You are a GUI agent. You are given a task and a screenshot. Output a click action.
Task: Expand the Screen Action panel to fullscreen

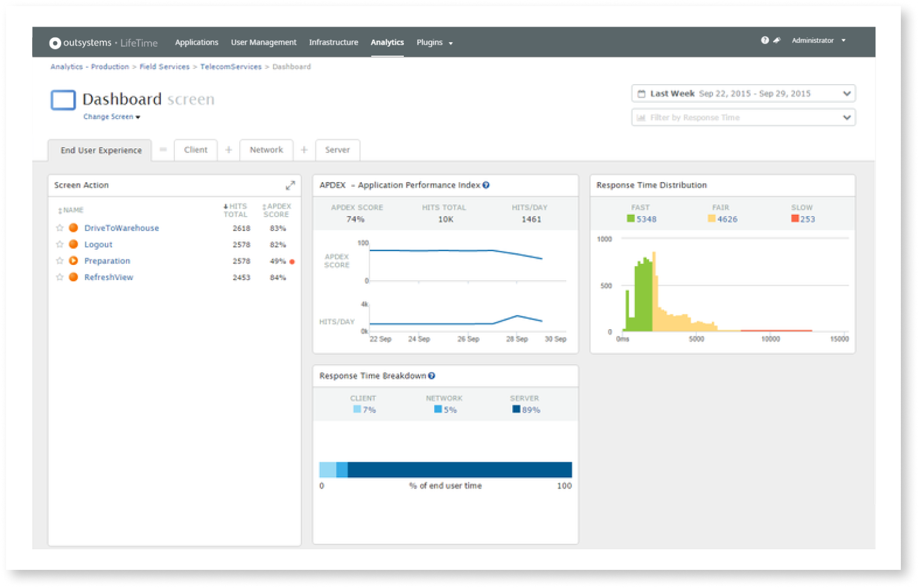(291, 185)
